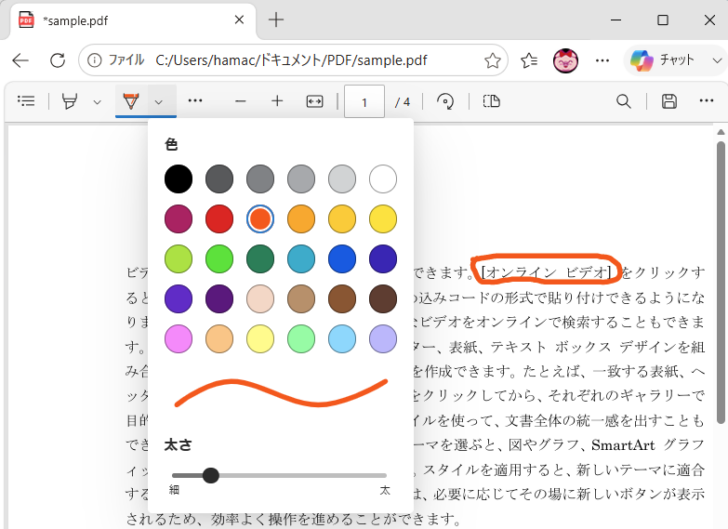728x529 pixels.
Task: Pick the magenta color swatch
Action: (178, 219)
